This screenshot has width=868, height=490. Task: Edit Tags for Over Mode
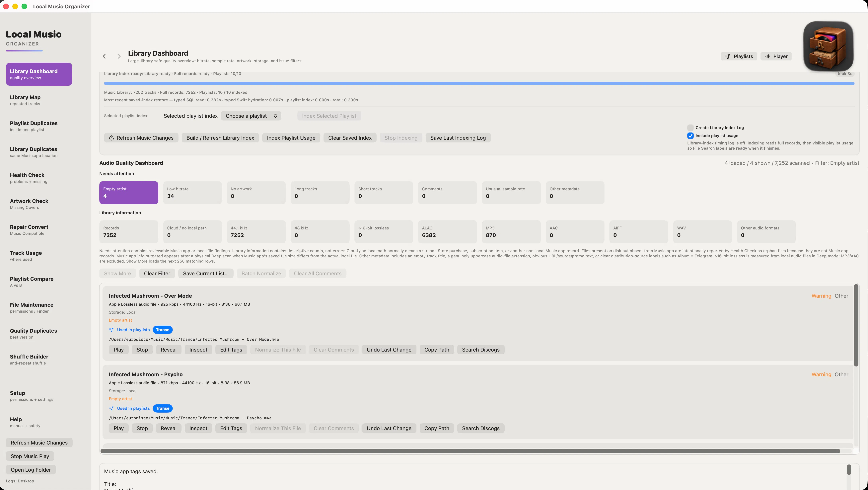click(231, 350)
